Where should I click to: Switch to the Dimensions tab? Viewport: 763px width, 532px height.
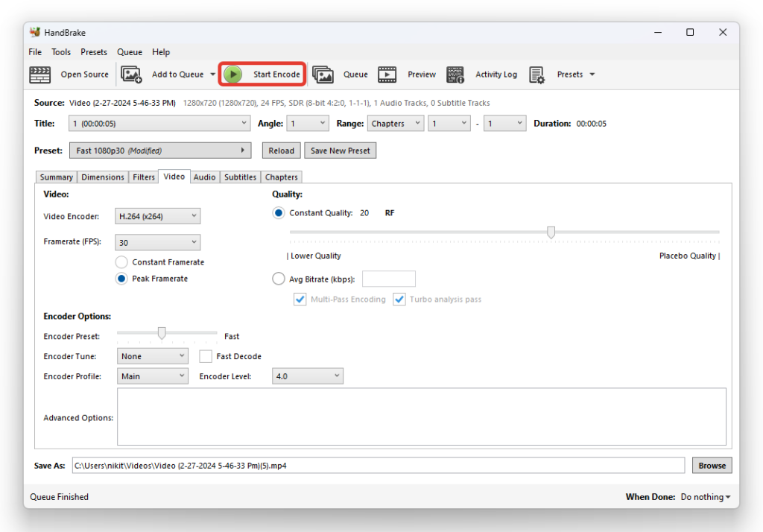(103, 177)
